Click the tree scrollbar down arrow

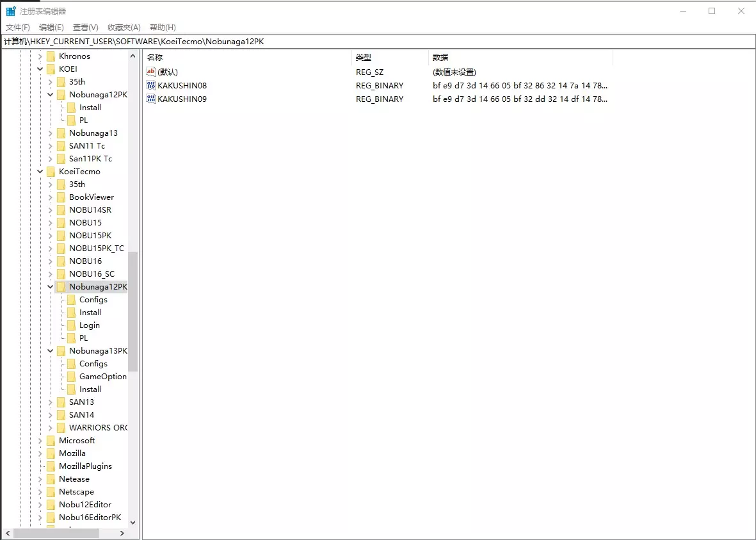pos(133,523)
